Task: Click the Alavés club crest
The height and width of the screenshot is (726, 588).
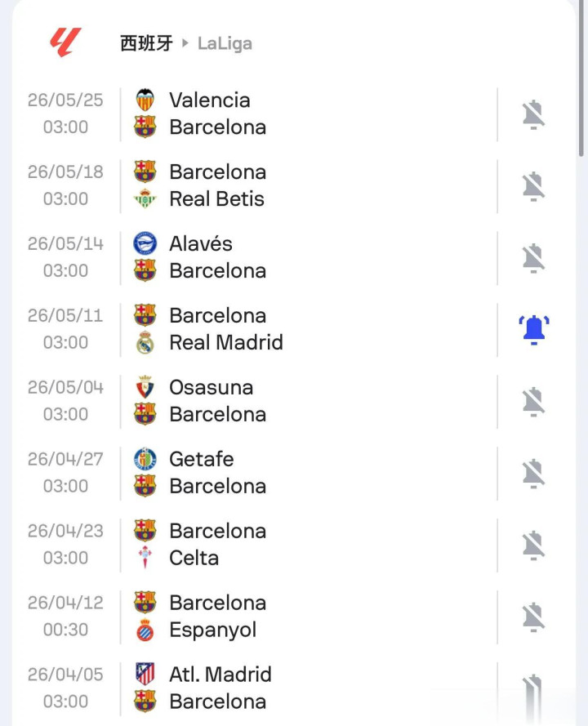Action: coord(145,243)
